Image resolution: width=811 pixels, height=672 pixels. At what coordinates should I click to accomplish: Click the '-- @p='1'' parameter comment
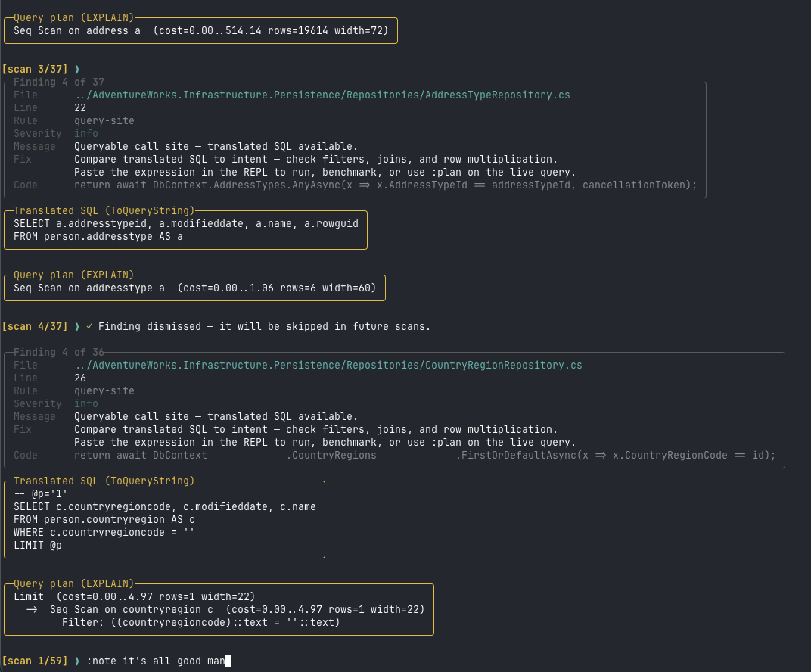[41, 494]
